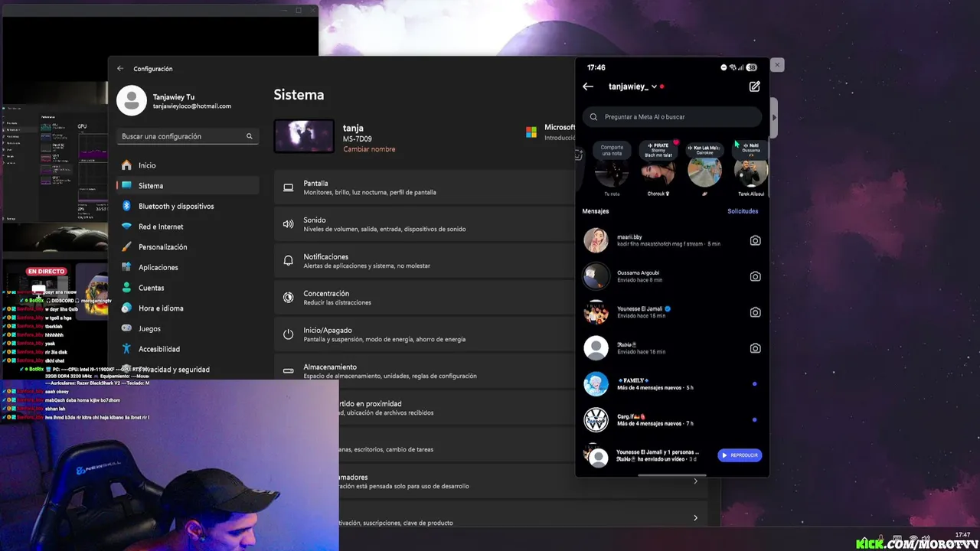
Task: Open Sonido sound settings
Action: [x=425, y=224]
